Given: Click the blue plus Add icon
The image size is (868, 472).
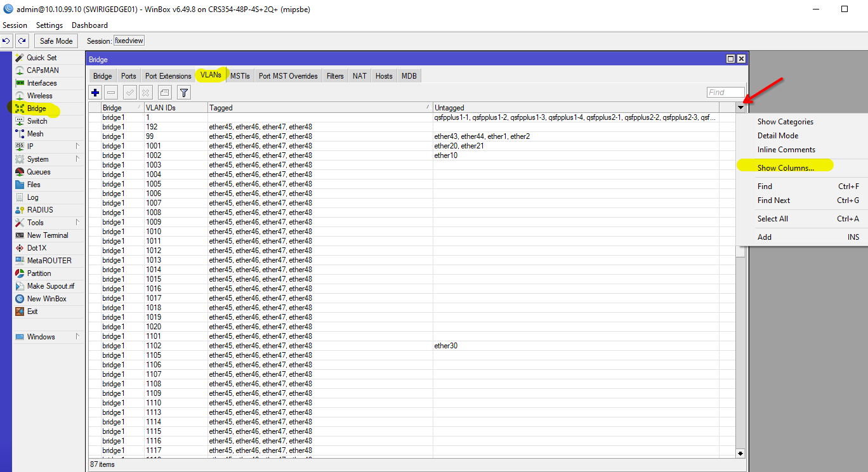Looking at the screenshot, I should click(96, 93).
